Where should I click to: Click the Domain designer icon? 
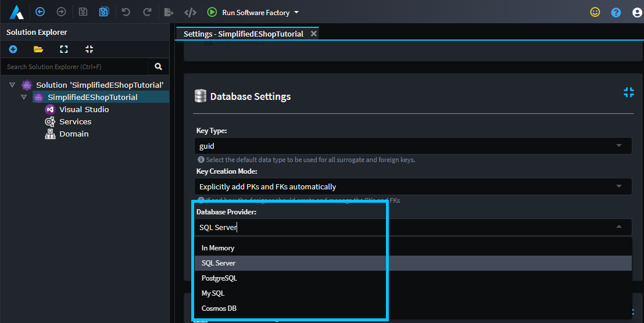pos(50,134)
